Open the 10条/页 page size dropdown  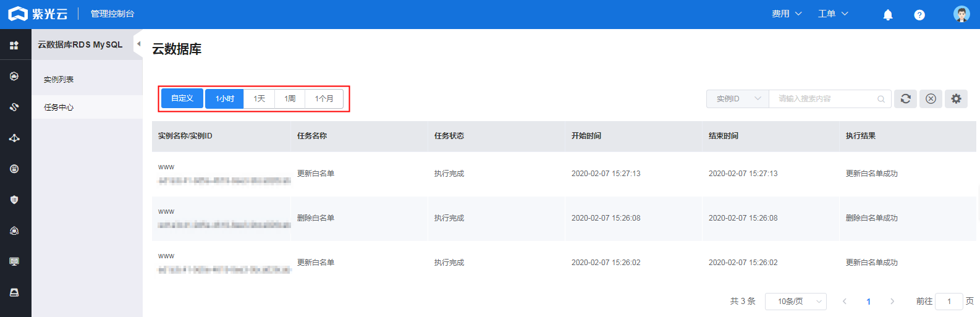tap(795, 302)
